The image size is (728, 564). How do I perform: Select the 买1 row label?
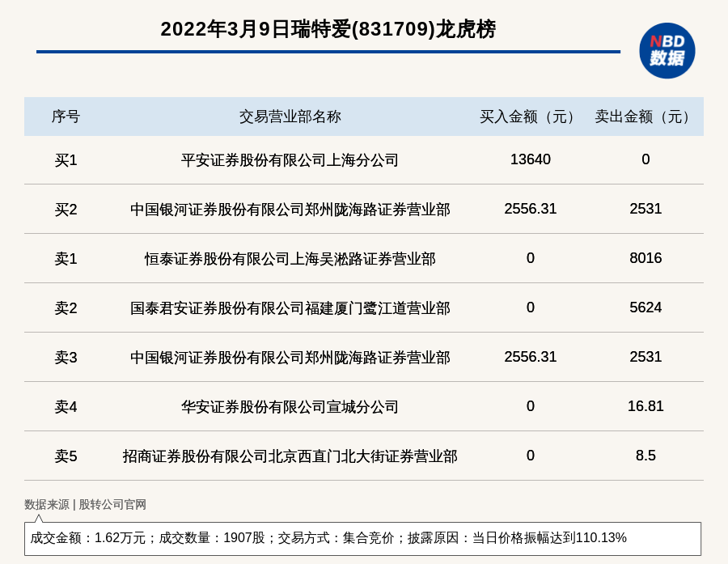pos(66,160)
